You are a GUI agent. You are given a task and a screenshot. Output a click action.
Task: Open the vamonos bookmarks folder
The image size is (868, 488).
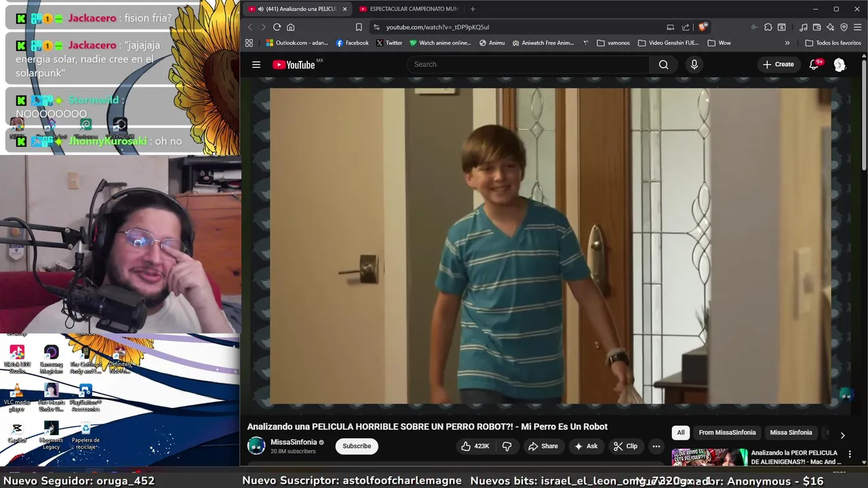pos(614,43)
